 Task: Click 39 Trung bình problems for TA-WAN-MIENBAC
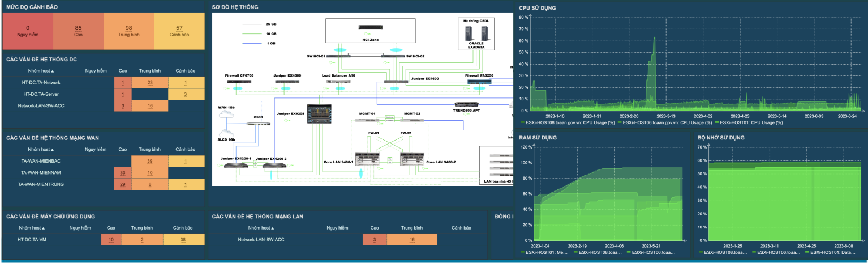click(x=150, y=161)
